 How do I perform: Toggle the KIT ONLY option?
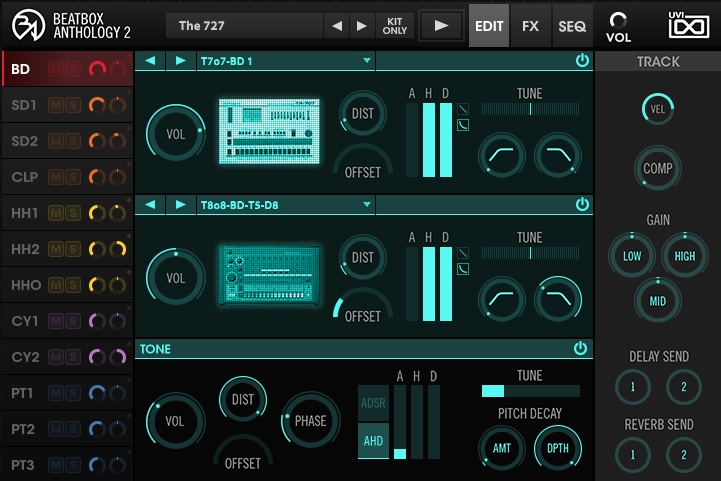pos(395,26)
